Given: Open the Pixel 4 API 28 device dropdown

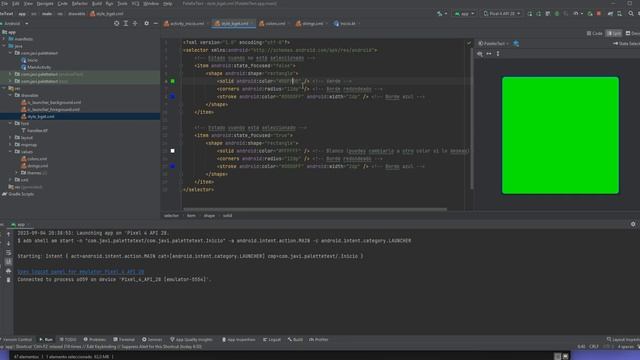Looking at the screenshot, I should coord(502,13).
